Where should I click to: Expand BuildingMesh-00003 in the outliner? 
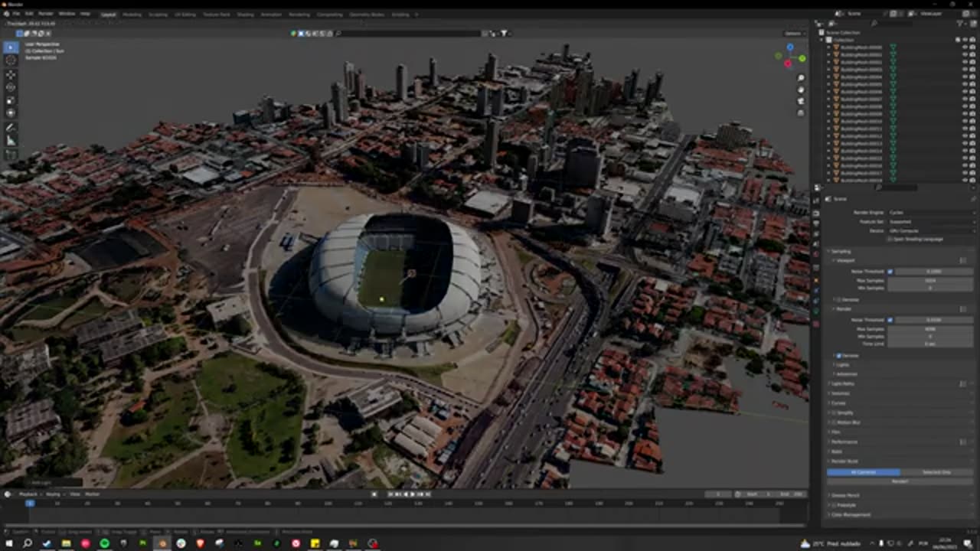(828, 70)
